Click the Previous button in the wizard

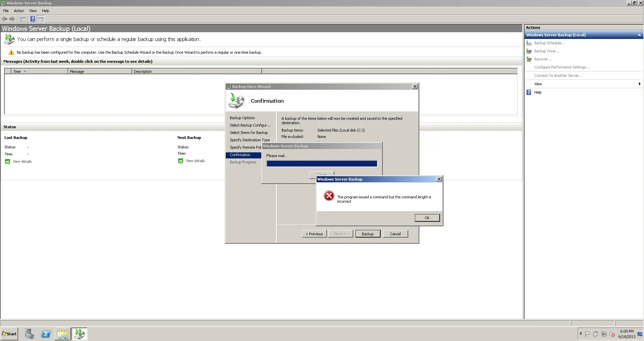click(x=314, y=234)
